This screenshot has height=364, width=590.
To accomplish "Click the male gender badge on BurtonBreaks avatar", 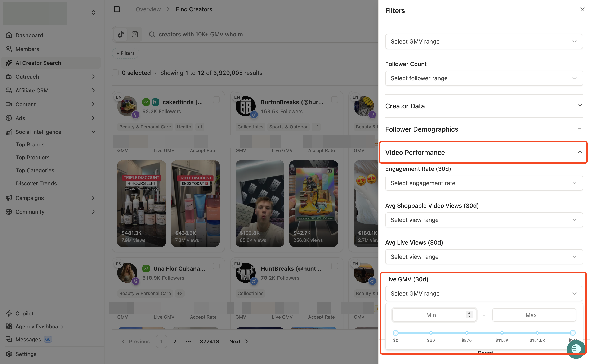I will (254, 114).
